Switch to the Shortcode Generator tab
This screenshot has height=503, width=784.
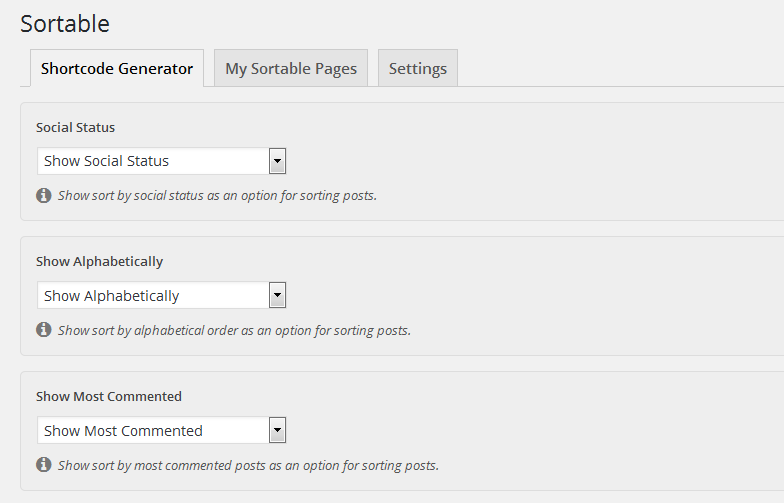click(x=117, y=69)
